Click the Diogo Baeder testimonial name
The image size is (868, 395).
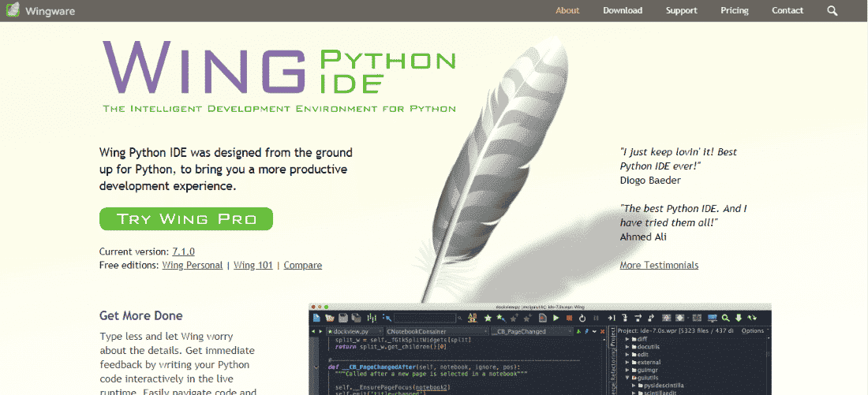[650, 181]
